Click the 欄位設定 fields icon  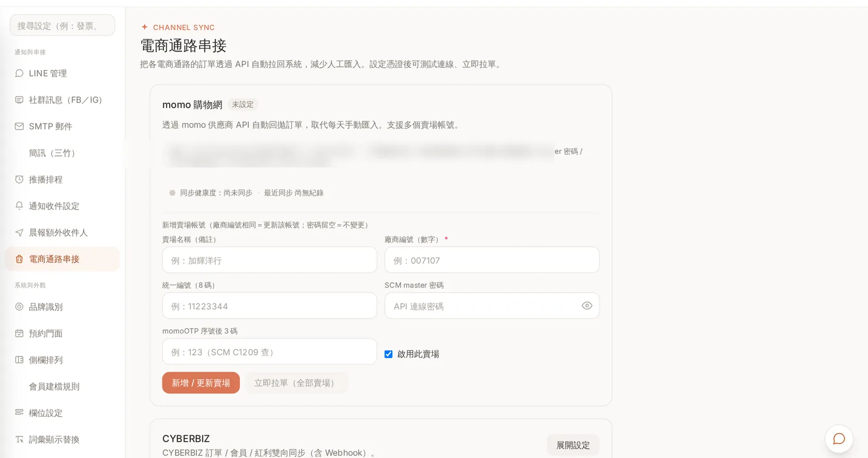[x=20, y=413]
